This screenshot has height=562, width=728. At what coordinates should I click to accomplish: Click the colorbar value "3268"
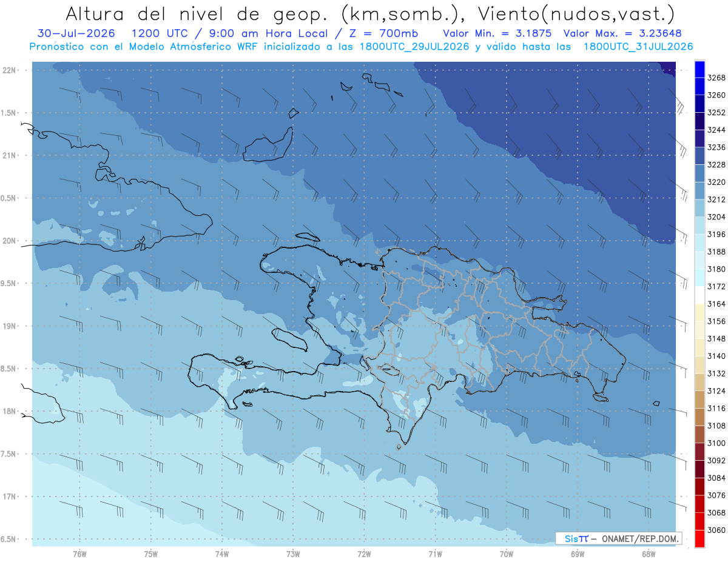pos(716,78)
